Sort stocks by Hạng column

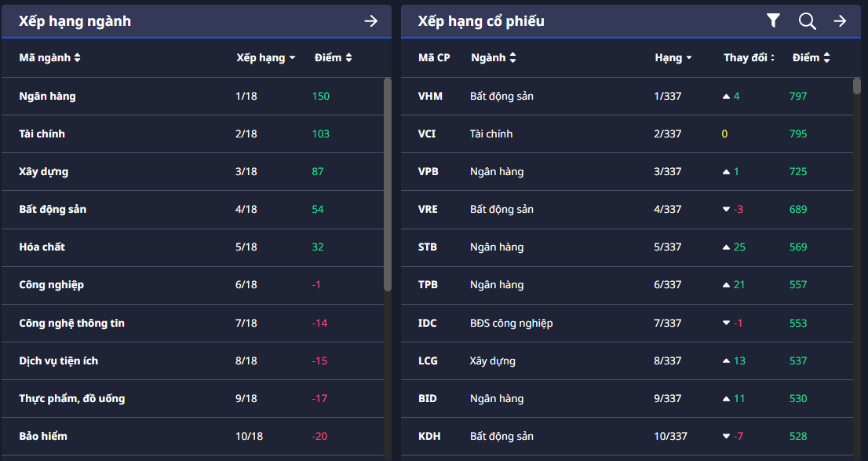[673, 57]
